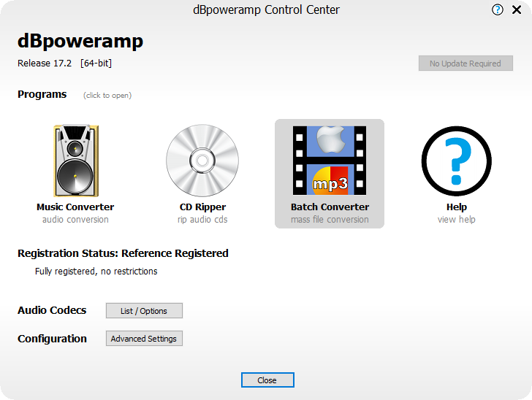This screenshot has height=400, width=532.
Task: Click the 'audio conversion' subtitle text
Action: pyautogui.click(x=75, y=220)
